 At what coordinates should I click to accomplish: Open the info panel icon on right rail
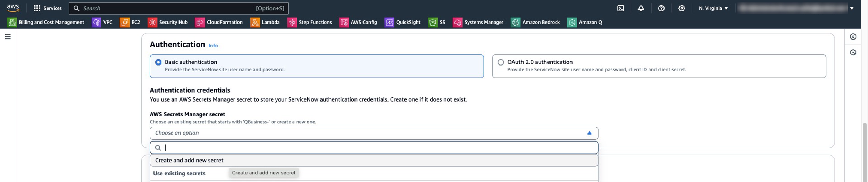853,37
